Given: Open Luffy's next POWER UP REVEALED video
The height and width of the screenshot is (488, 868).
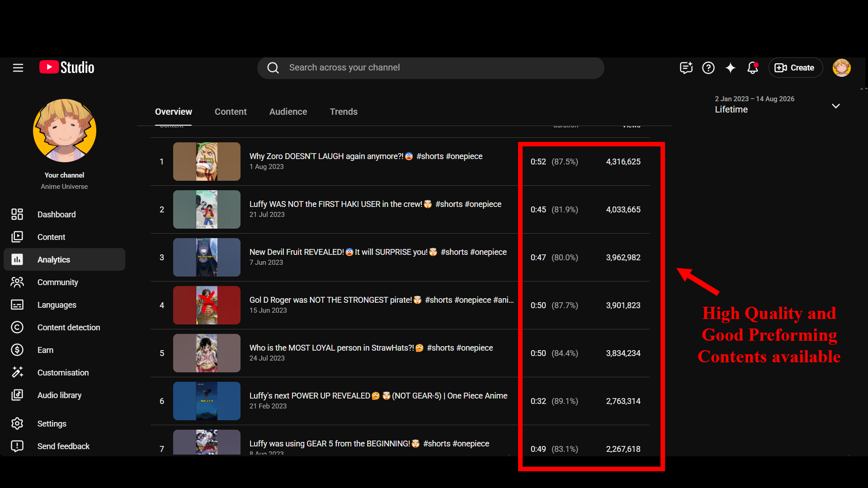Looking at the screenshot, I should point(378,396).
